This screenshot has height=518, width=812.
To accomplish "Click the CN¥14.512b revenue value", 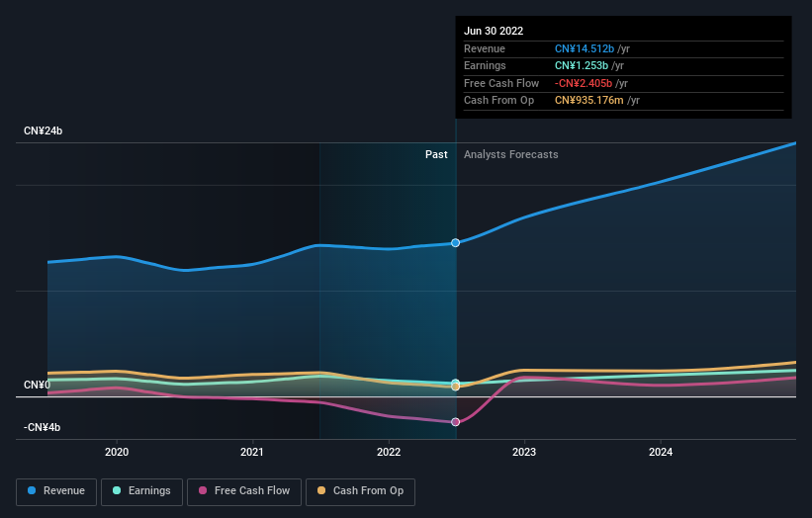I will point(585,48).
